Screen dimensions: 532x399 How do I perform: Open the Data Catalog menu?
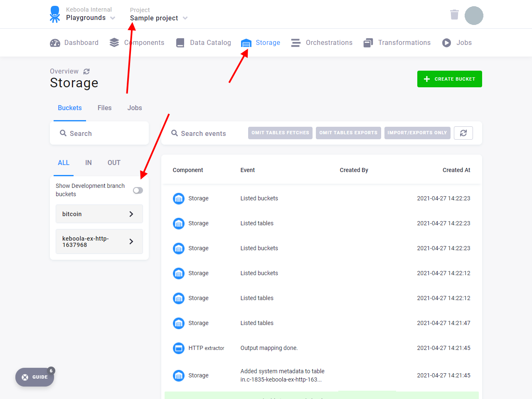[203, 43]
